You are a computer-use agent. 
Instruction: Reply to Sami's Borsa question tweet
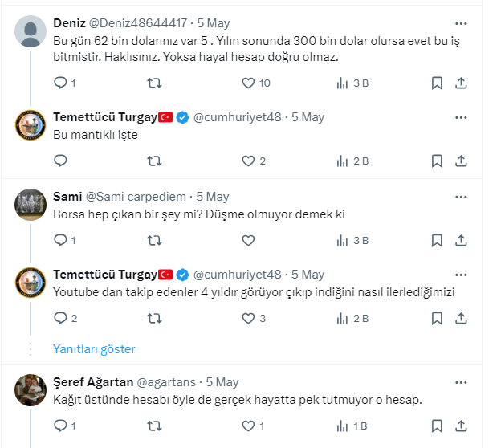[60, 240]
